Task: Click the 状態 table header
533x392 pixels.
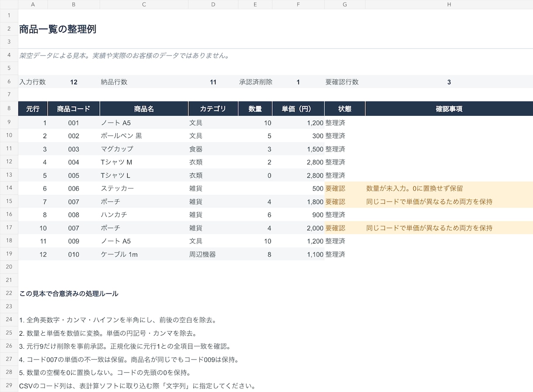Action: pos(345,109)
